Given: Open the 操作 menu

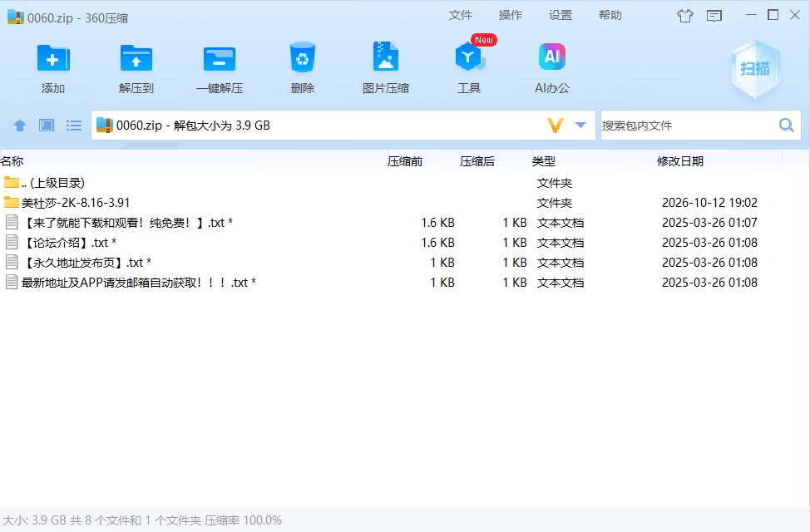Looking at the screenshot, I should pos(511,16).
